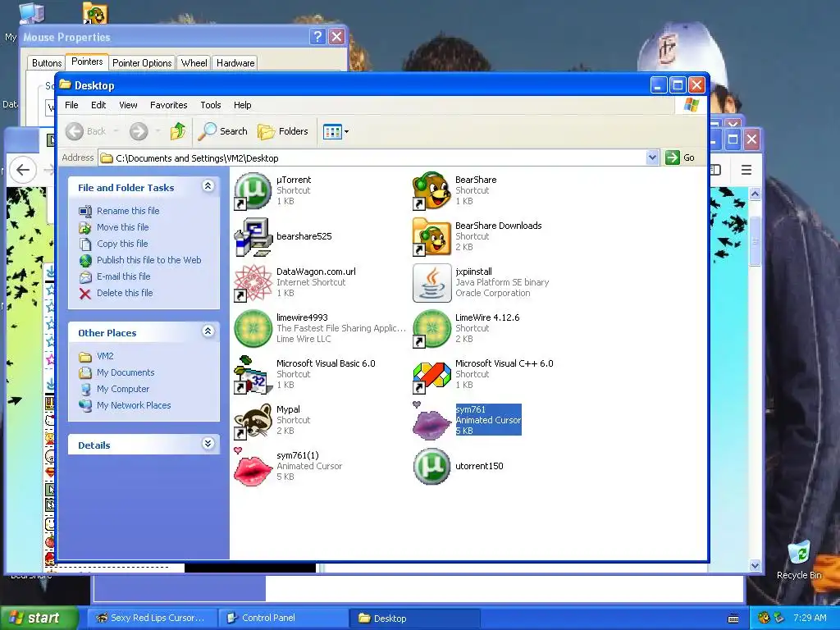The image size is (840, 630).
Task: Select the jxpiinstall Java icon
Action: pos(431,283)
